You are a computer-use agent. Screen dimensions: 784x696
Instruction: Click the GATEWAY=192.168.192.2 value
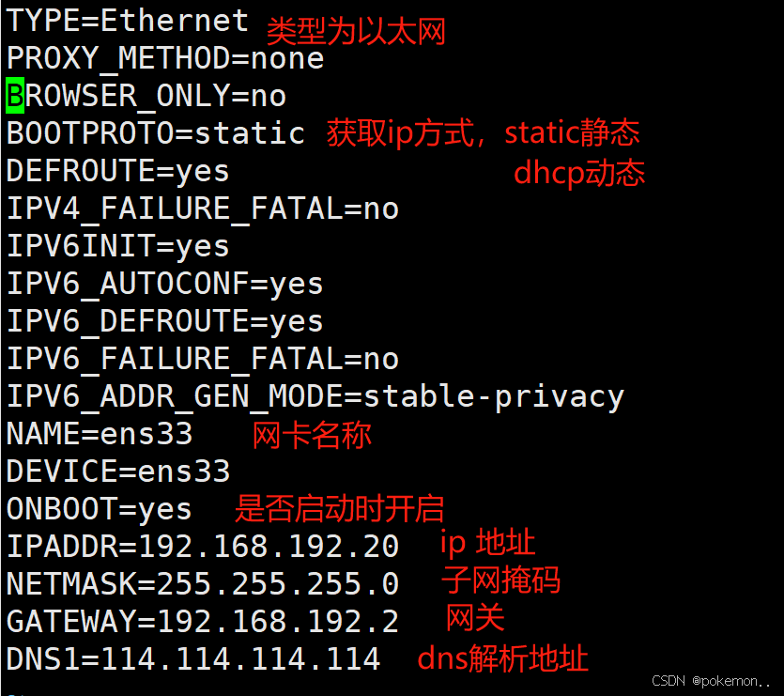(x=203, y=622)
